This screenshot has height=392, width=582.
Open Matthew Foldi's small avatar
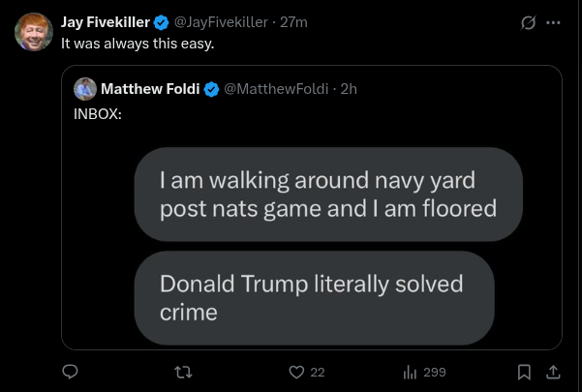85,89
